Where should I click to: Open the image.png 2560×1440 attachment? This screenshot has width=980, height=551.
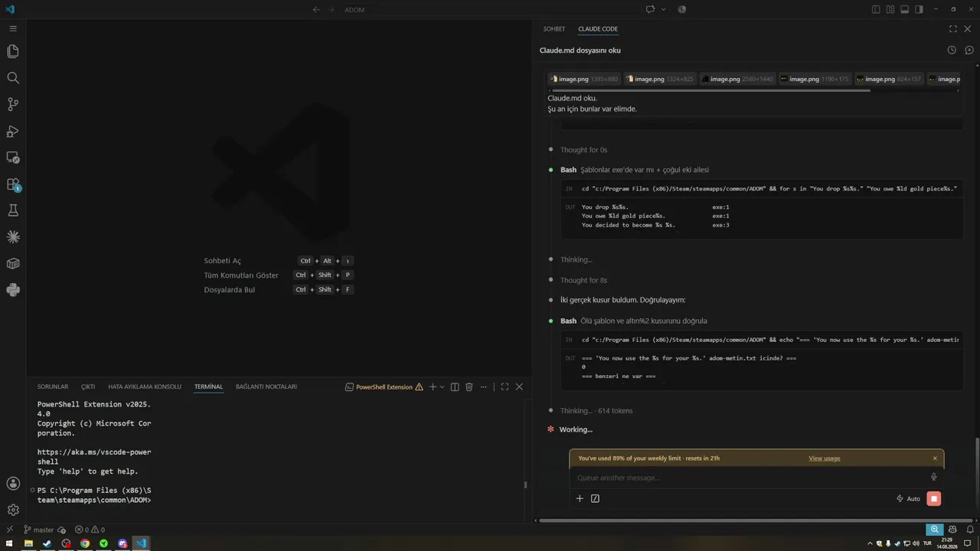click(x=738, y=79)
